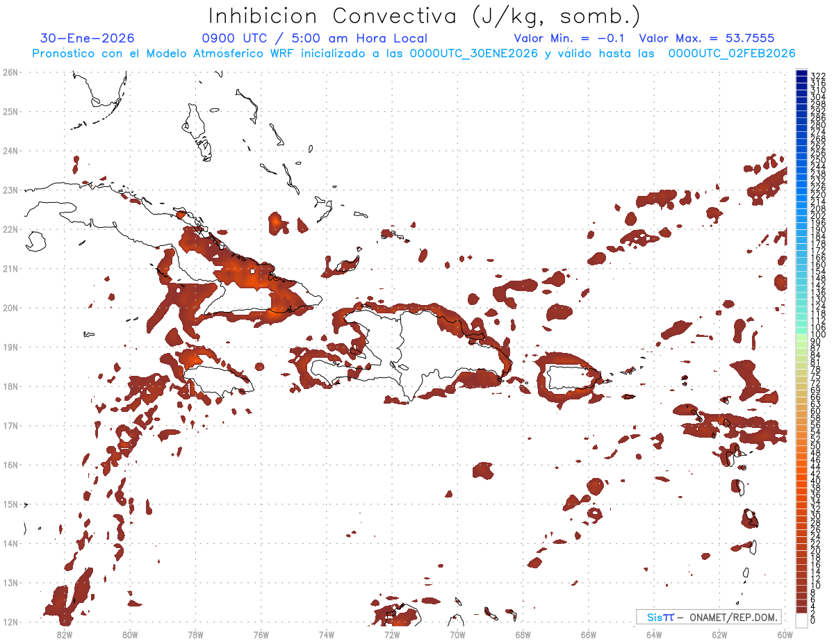Click the 14N latitude label
Image resolution: width=834 pixels, height=644 pixels.
pyautogui.click(x=10, y=543)
